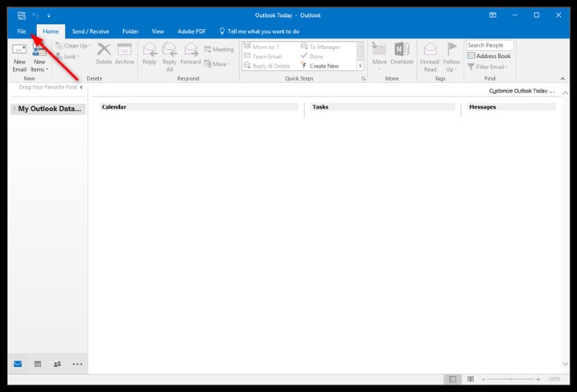Switch to Calendar view in navigation bar
This screenshot has width=577, height=392.
(38, 364)
